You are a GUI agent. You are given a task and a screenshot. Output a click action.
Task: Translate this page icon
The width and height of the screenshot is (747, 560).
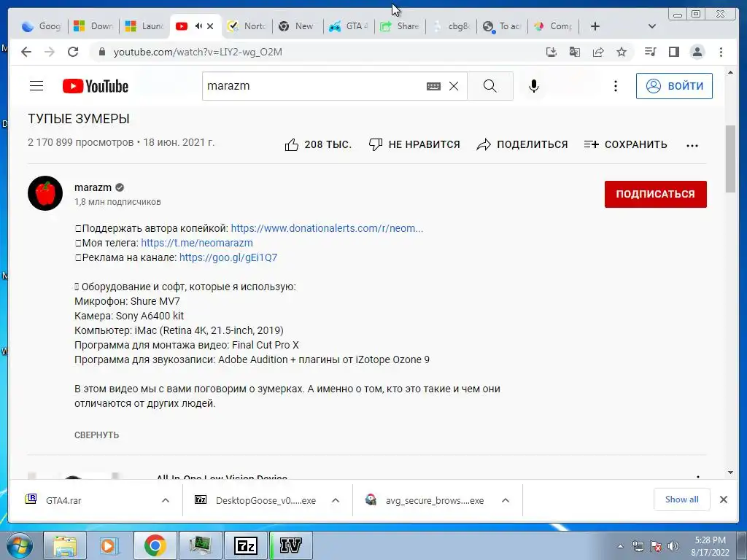pyautogui.click(x=575, y=52)
